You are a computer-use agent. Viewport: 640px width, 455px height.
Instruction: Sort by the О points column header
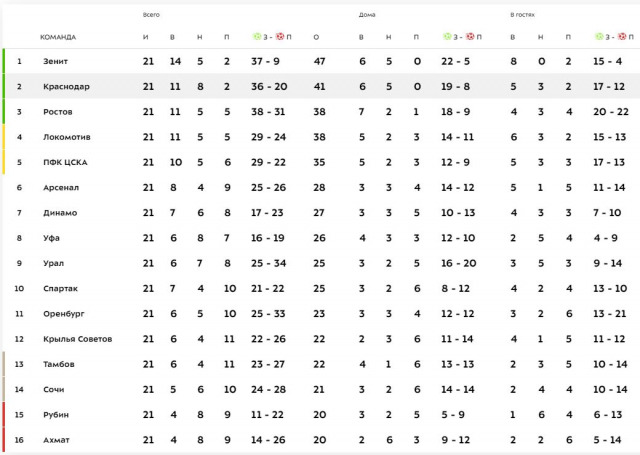coord(316,37)
